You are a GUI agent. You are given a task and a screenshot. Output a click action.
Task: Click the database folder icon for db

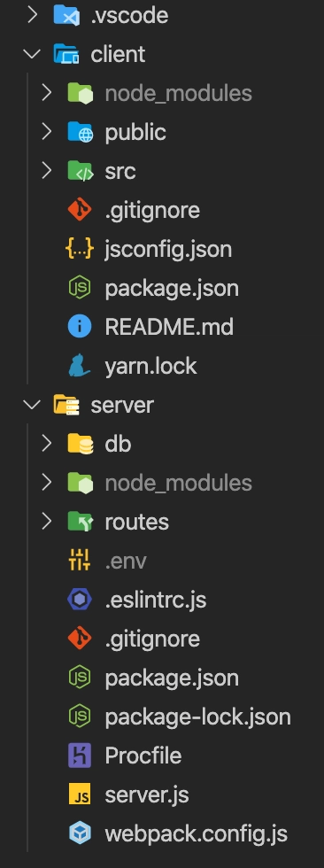pos(81,444)
